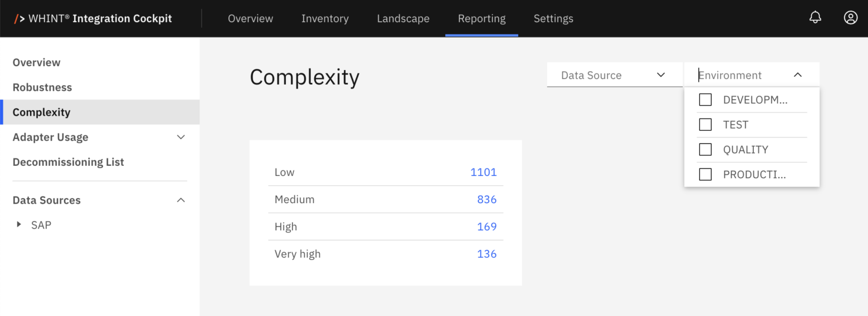The width and height of the screenshot is (868, 316).
Task: Open Robustness report in sidebar
Action: [x=42, y=87]
